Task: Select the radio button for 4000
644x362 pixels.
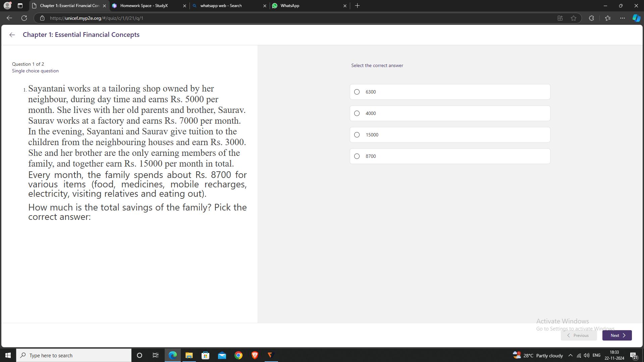Action: (357, 113)
